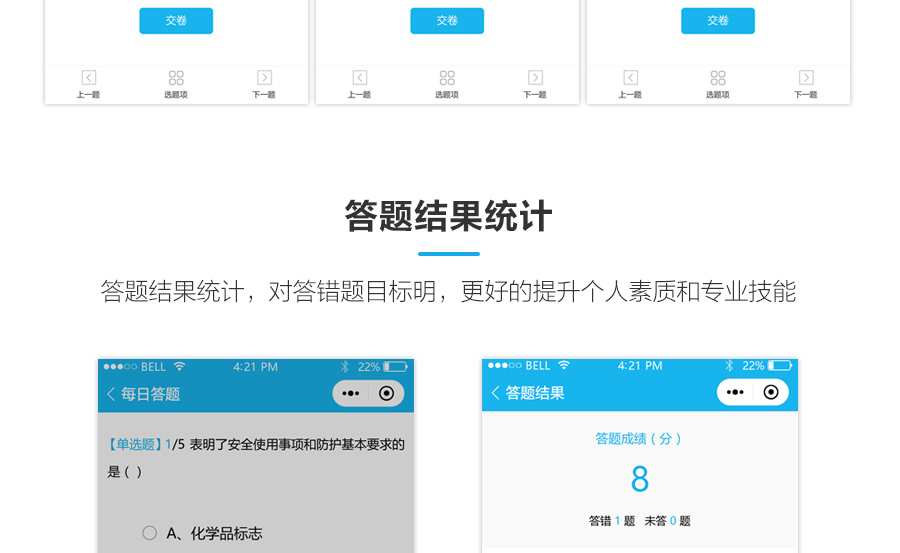Open three-dot menu in 答题结果 header
This screenshot has height=553, width=900.
click(735, 393)
